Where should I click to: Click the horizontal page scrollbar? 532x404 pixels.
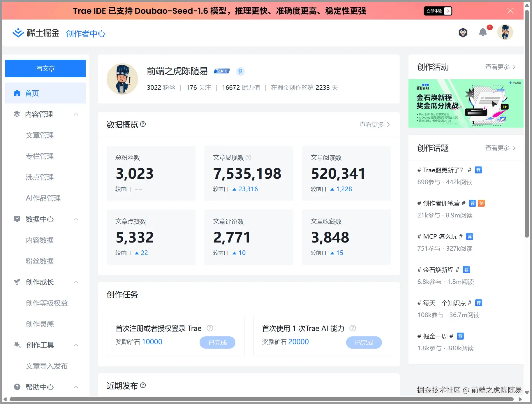pos(261,399)
